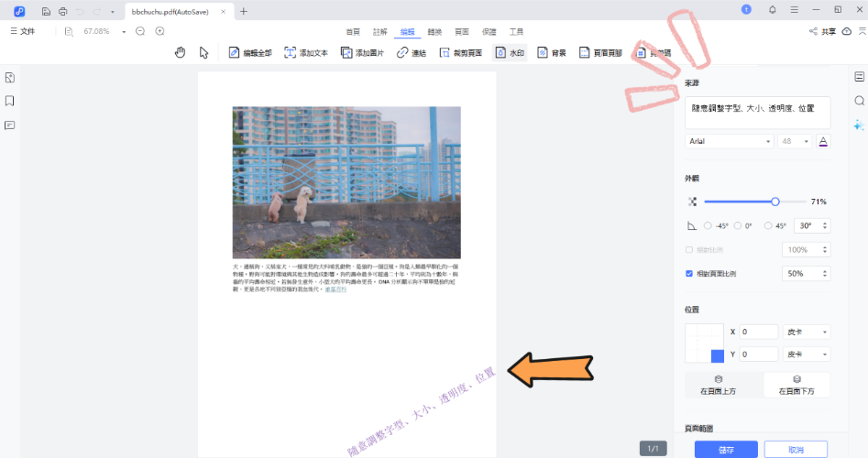Collapse the ribbon toggle at far right
Viewport: 868px width, 458px height.
862,31
